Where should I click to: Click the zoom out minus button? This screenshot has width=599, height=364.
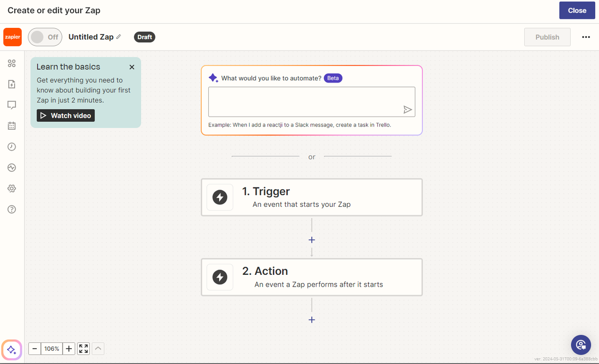pyautogui.click(x=34, y=348)
